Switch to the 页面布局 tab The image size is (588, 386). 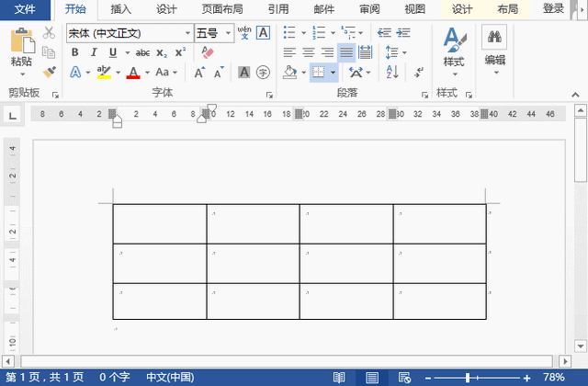[x=222, y=9]
